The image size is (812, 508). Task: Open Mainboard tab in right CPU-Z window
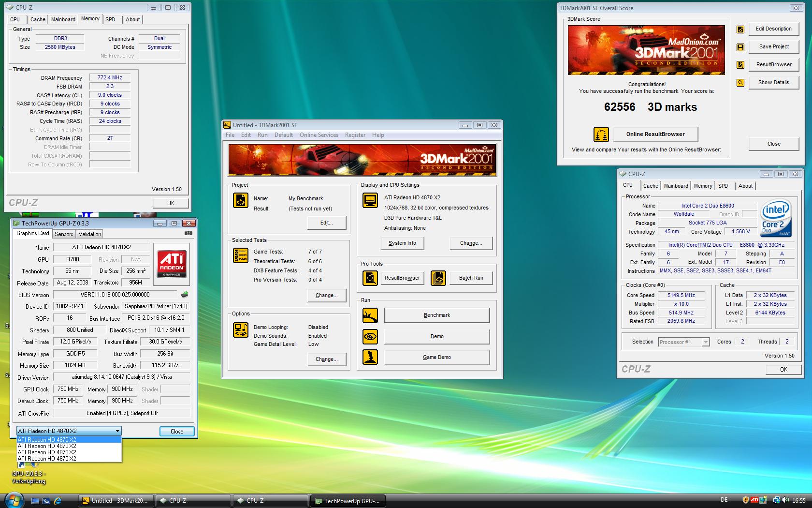click(676, 186)
